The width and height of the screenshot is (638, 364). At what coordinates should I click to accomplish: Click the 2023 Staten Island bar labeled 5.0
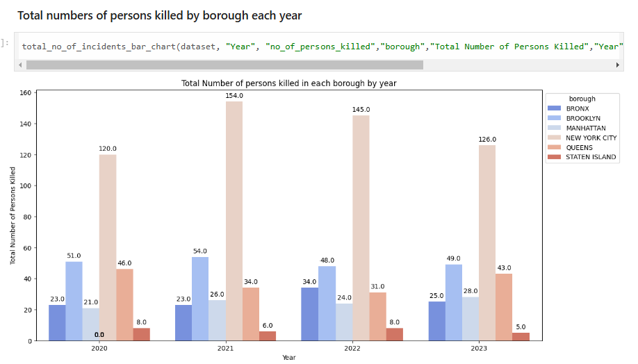pos(521,337)
